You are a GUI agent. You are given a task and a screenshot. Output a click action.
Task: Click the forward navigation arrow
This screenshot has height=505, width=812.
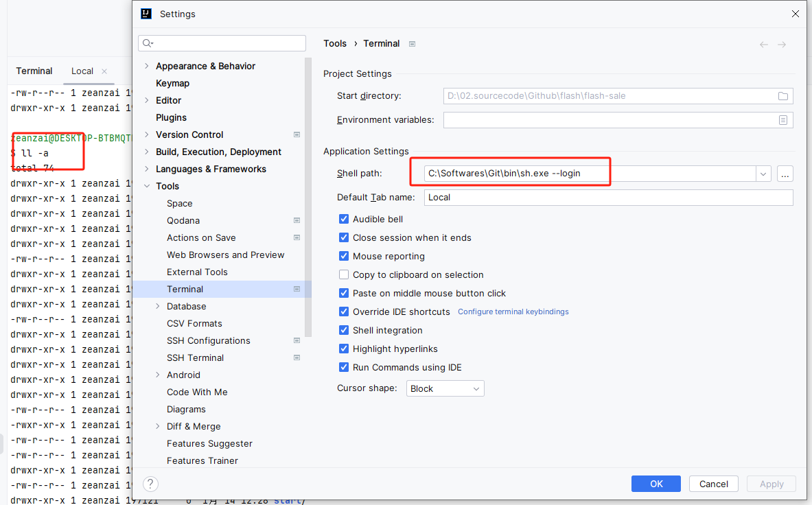pos(782,45)
